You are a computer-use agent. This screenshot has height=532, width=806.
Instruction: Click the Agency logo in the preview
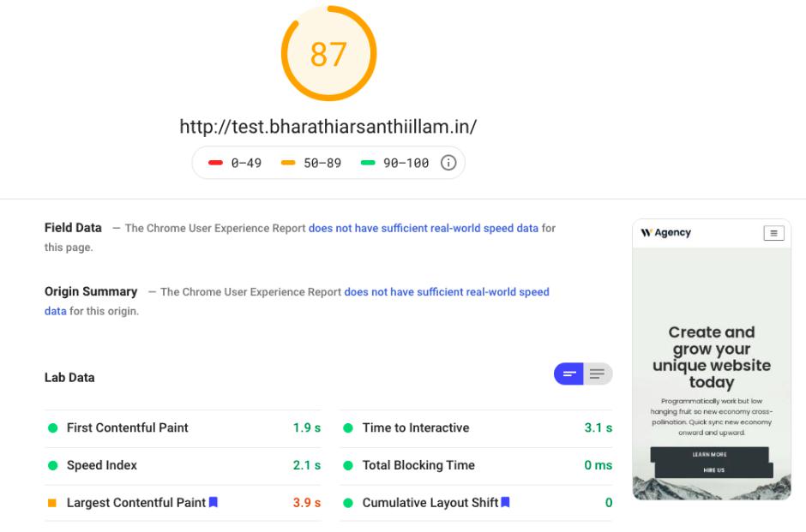click(665, 233)
